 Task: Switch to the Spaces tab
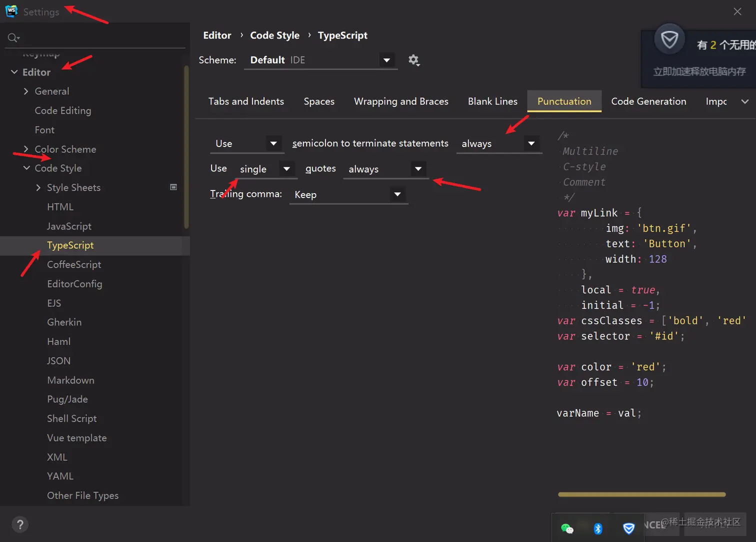click(319, 101)
